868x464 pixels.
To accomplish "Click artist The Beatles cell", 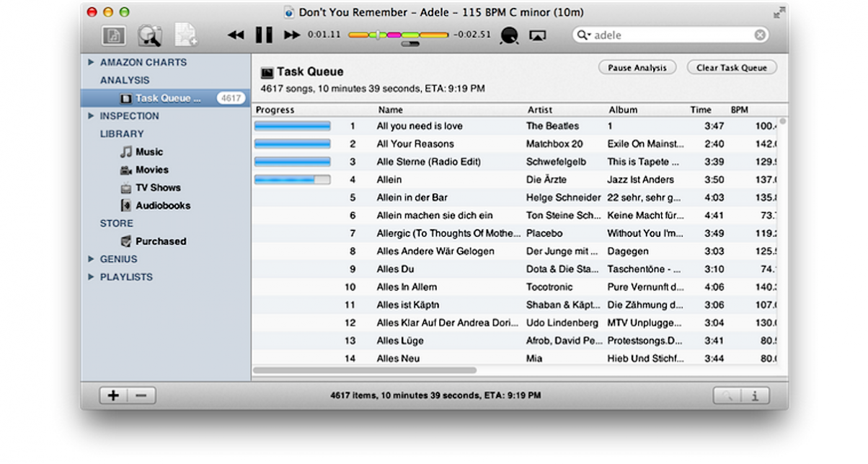I will tap(552, 126).
